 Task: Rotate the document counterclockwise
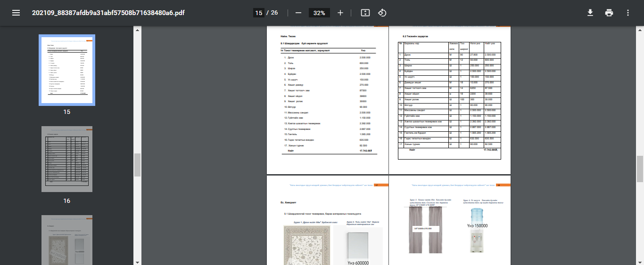pos(382,13)
